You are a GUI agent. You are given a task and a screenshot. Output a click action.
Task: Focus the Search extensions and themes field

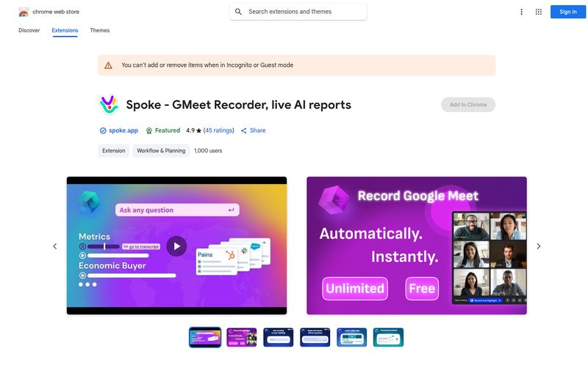click(298, 12)
